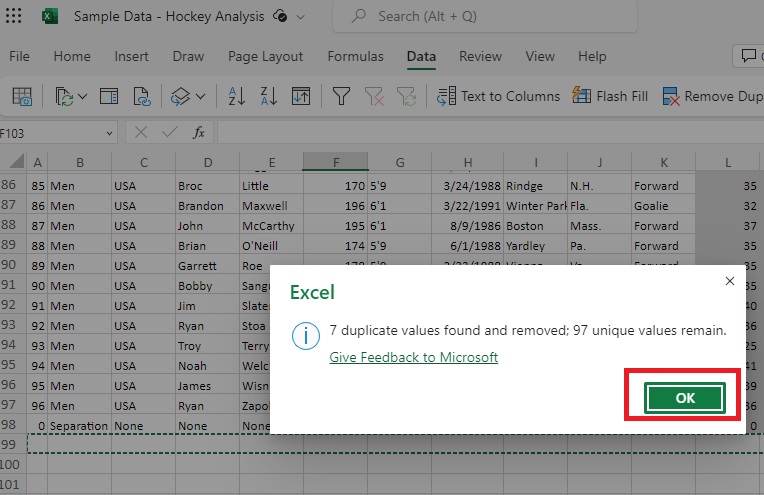Open the Draw tab

(188, 57)
